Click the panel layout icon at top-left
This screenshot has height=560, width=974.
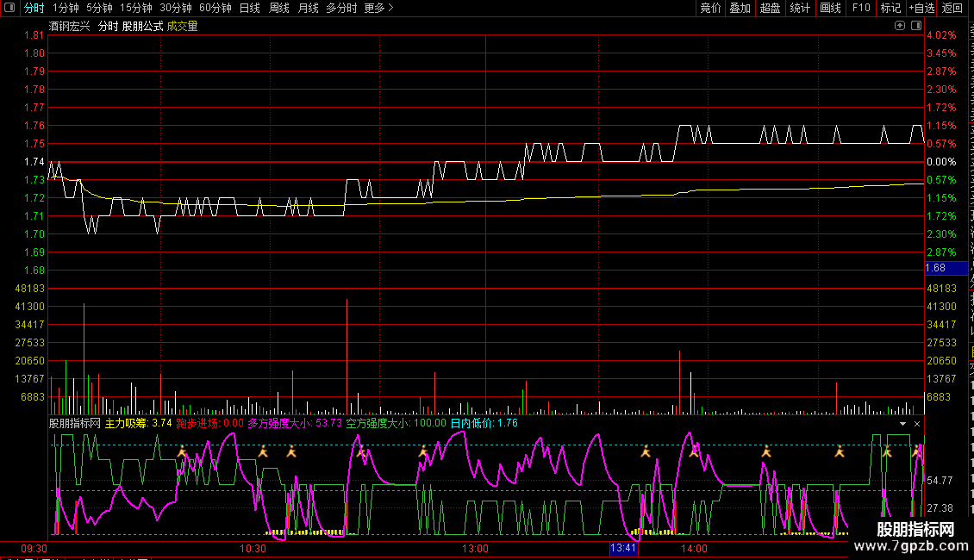[x=11, y=8]
